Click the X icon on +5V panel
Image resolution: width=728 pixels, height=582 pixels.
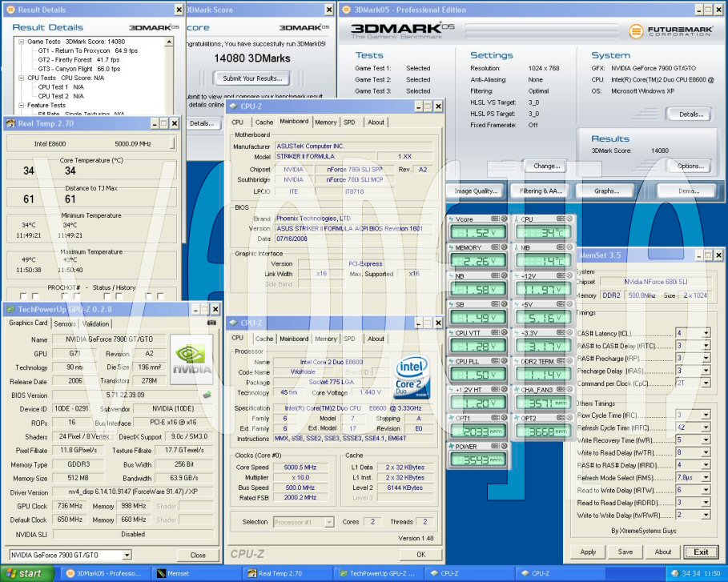pyautogui.click(x=569, y=303)
